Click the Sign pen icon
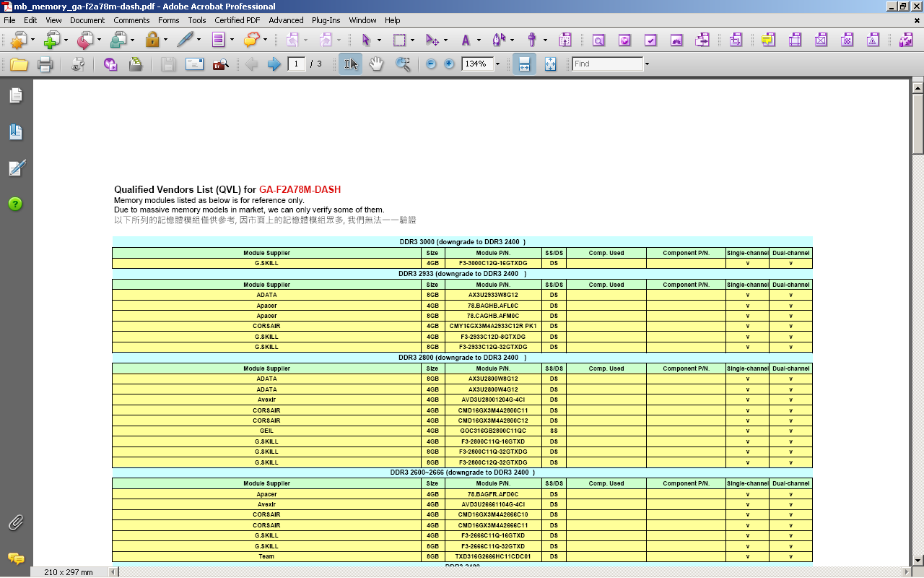This screenshot has height=578, width=924. 186,40
